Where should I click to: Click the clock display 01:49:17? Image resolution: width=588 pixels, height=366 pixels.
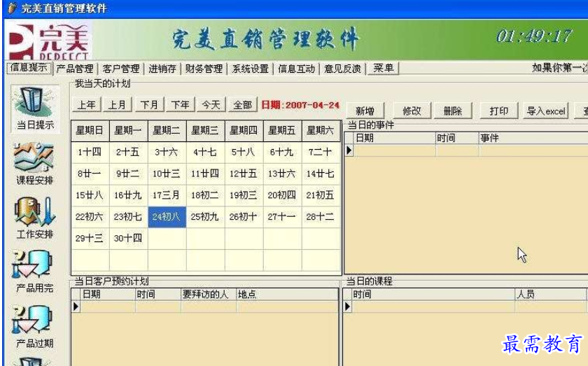click(533, 36)
